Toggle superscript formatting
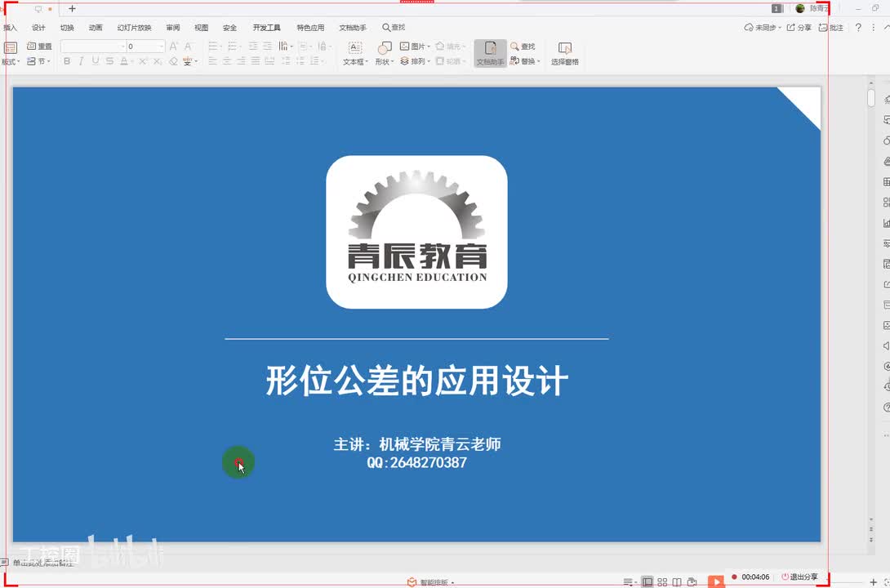The width and height of the screenshot is (890, 588). 143,61
